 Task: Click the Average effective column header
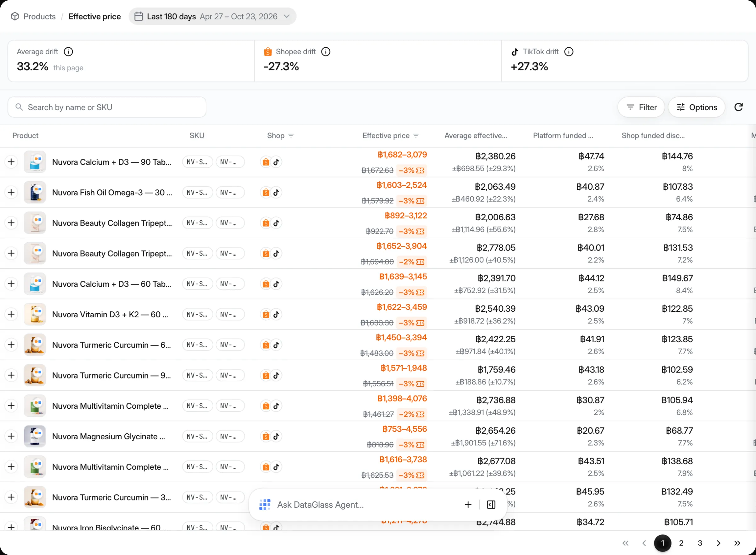476,136
